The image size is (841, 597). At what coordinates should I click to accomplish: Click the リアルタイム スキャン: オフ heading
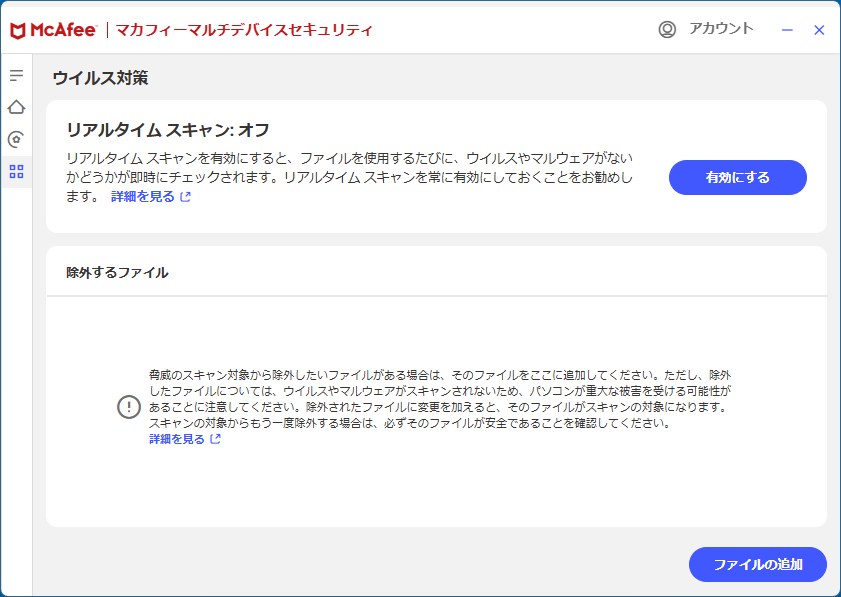click(x=168, y=130)
